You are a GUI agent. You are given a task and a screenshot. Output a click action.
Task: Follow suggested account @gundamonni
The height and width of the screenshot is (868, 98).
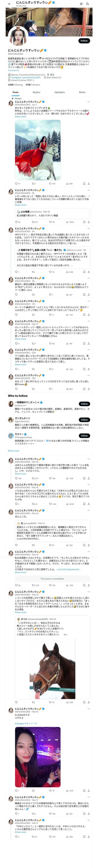[84, 420]
